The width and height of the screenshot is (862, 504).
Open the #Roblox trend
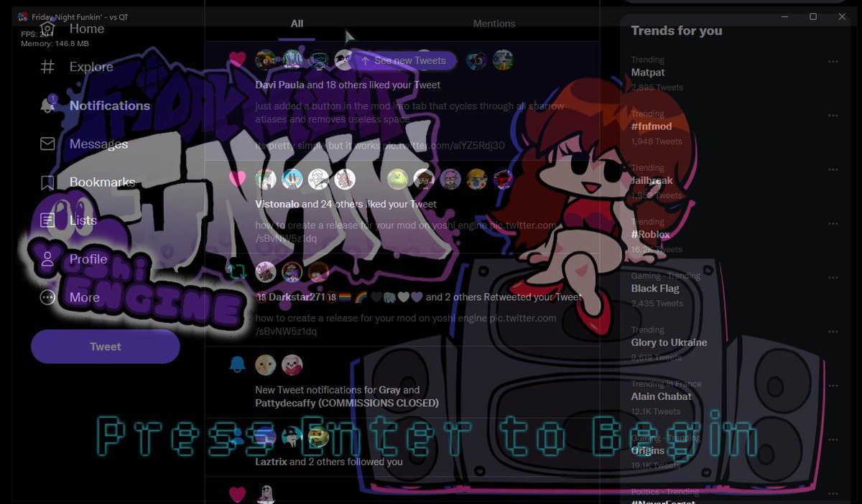tap(650, 234)
